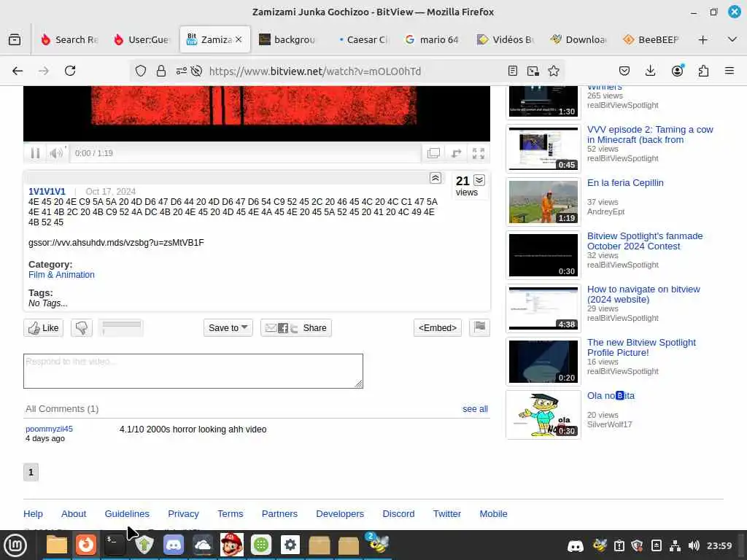The image size is (747, 560).
Task: Open Firefox application hamburger menu
Action: pos(729,71)
